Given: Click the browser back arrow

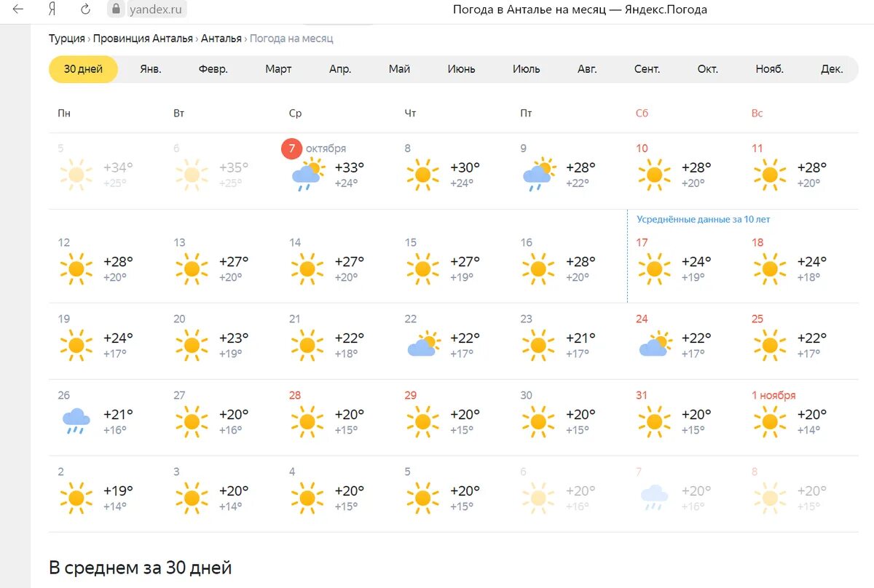Looking at the screenshot, I should 18,9.
